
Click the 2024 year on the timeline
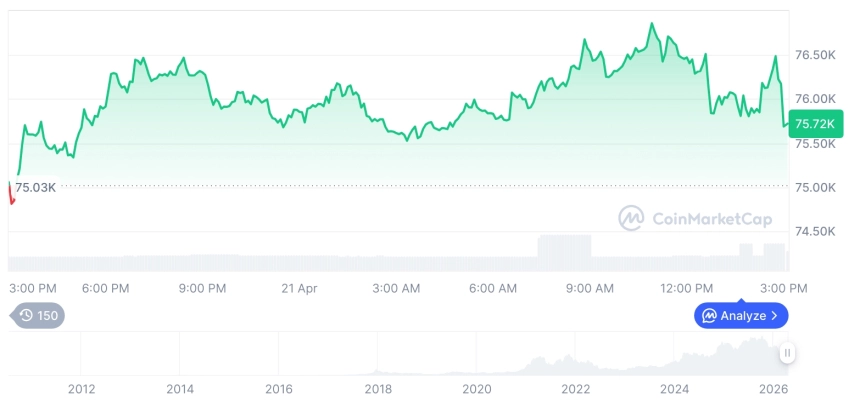675,389
